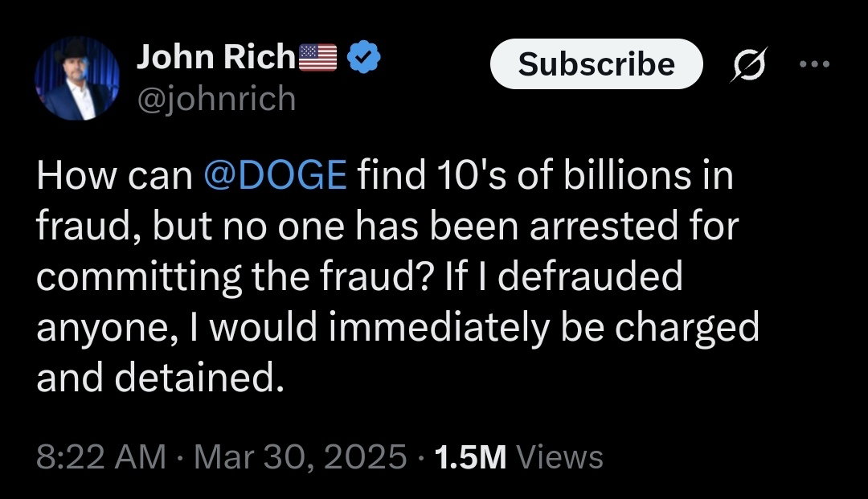Click the word Views in footer
Viewport: 868px width, 499px height.
tap(559, 457)
